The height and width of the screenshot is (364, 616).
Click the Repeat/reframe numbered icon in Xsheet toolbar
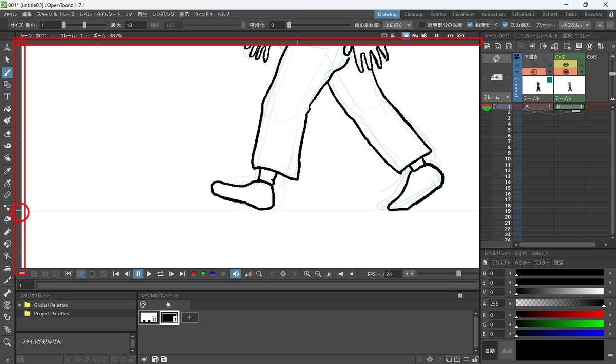(x=589, y=47)
